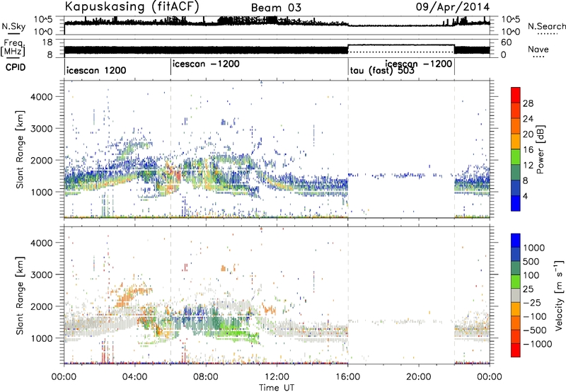Select the "Velocity [m s-1]" colorbar title
This screenshot has height=392, width=566.
click(559, 295)
